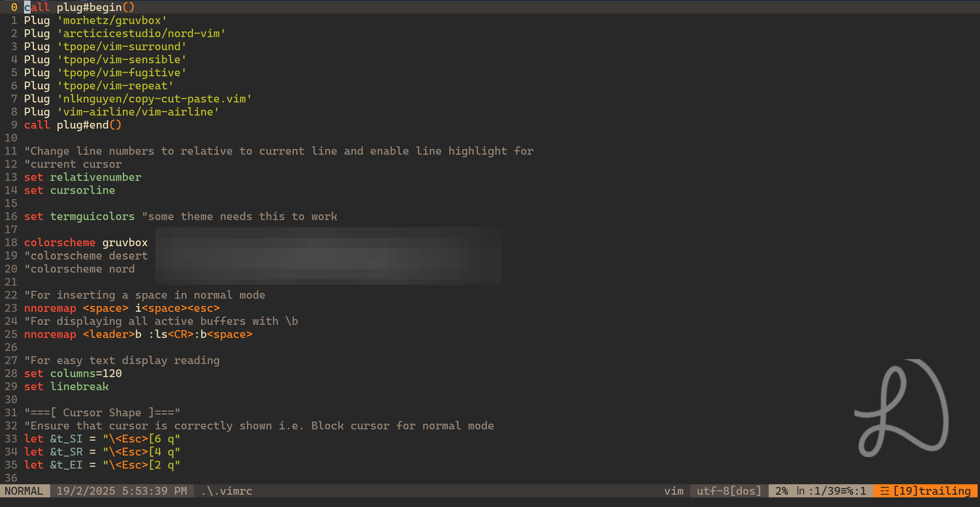980x507 pixels.
Task: Click the date and time in statusline
Action: (122, 491)
